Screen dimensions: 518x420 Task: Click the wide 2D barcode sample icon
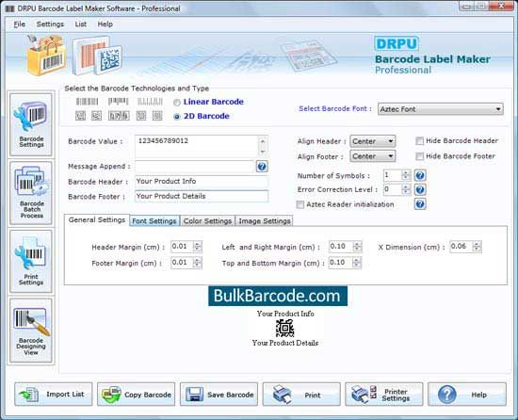pyautogui.click(x=119, y=116)
